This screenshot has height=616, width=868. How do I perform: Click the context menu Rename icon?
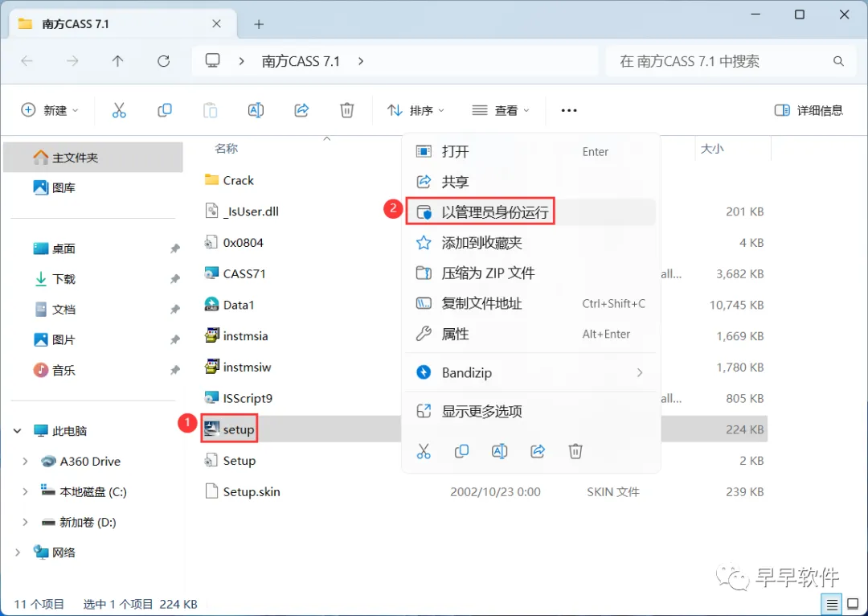(x=499, y=451)
